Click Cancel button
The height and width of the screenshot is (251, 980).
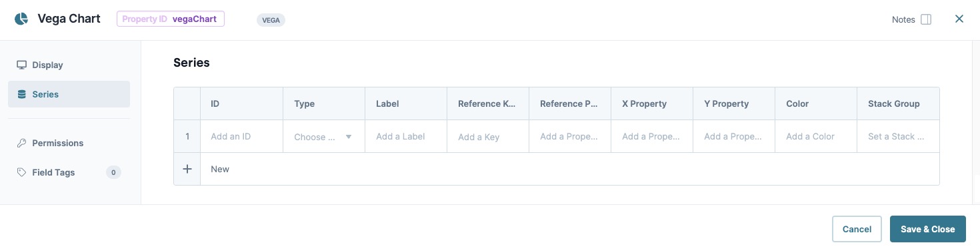(857, 229)
